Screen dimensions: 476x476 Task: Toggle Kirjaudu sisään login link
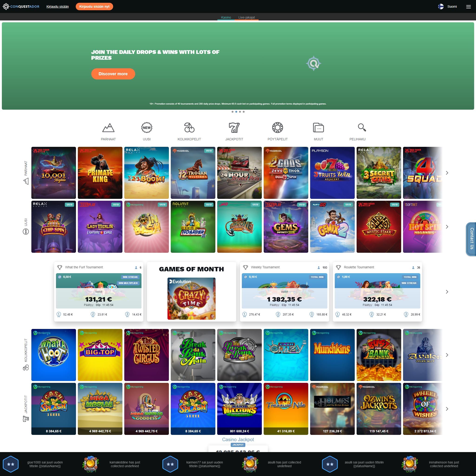tap(57, 7)
